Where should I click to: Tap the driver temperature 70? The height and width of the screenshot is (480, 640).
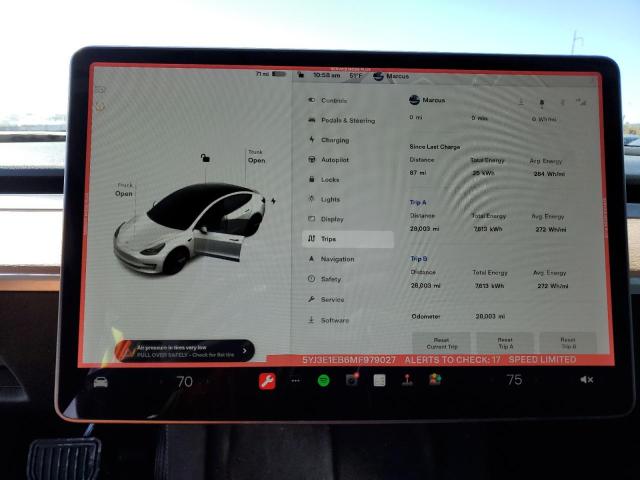(184, 382)
